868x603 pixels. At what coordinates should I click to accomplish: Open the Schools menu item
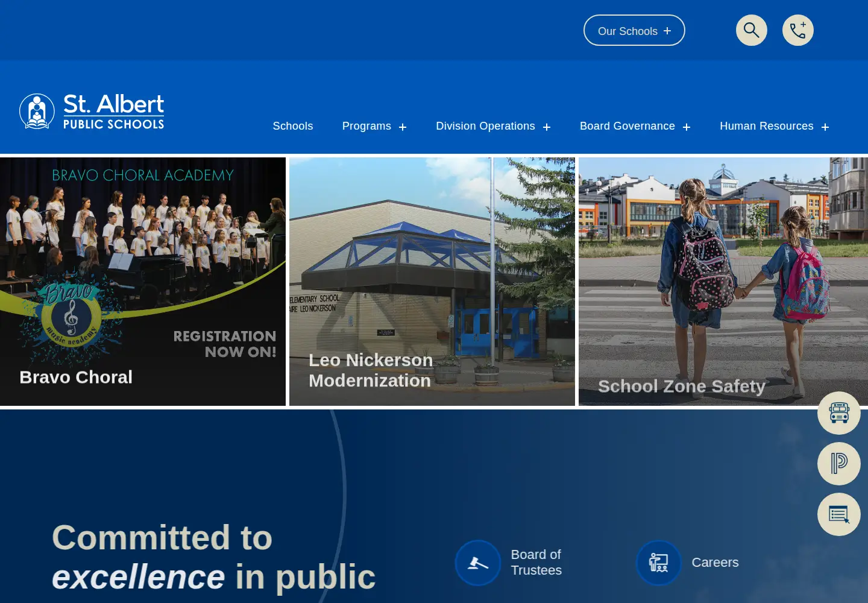click(293, 126)
